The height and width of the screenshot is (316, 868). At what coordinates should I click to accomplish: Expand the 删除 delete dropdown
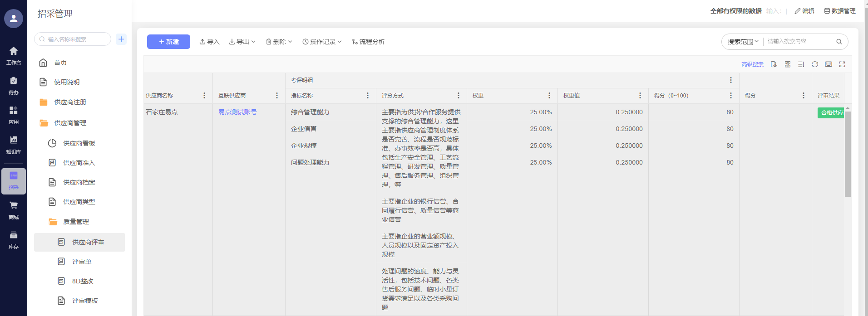(x=279, y=42)
